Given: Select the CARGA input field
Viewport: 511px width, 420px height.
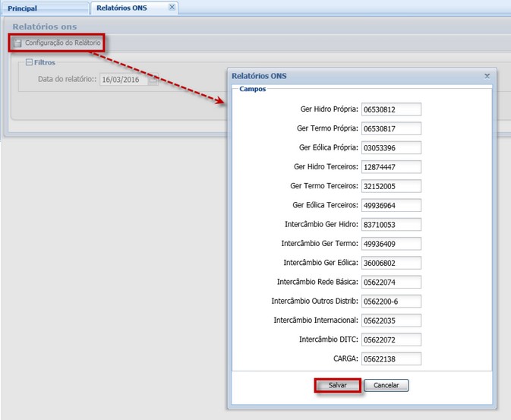Looking at the screenshot, I should point(391,359).
